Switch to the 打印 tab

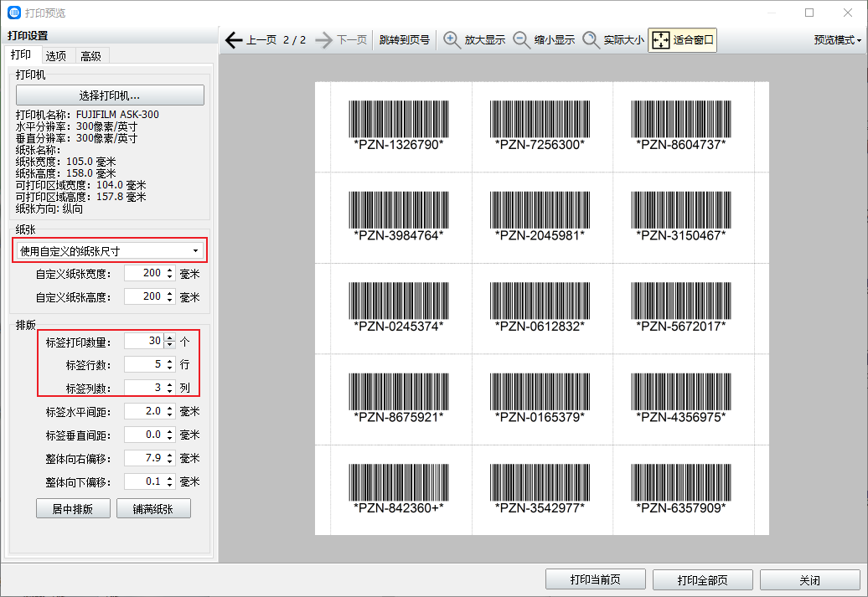pyautogui.click(x=21, y=54)
